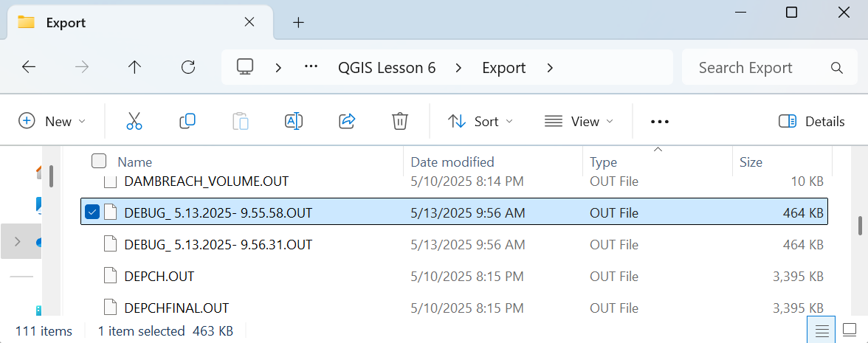Go up one folder level
The image size is (868, 343).
point(134,68)
